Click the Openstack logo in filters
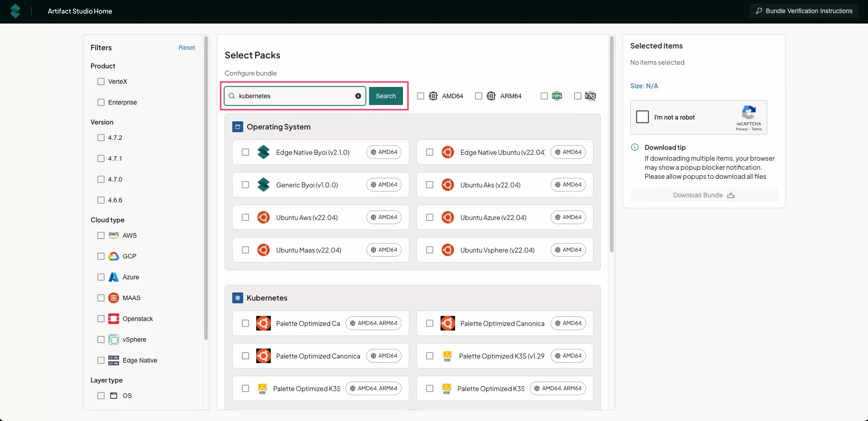This screenshot has width=868, height=421. pyautogui.click(x=114, y=319)
